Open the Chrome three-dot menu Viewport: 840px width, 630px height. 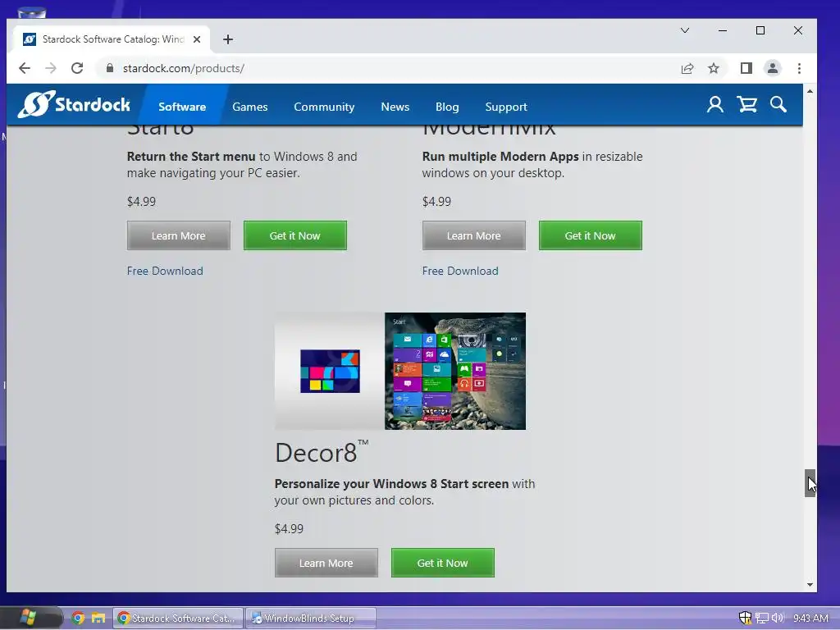pyautogui.click(x=799, y=68)
